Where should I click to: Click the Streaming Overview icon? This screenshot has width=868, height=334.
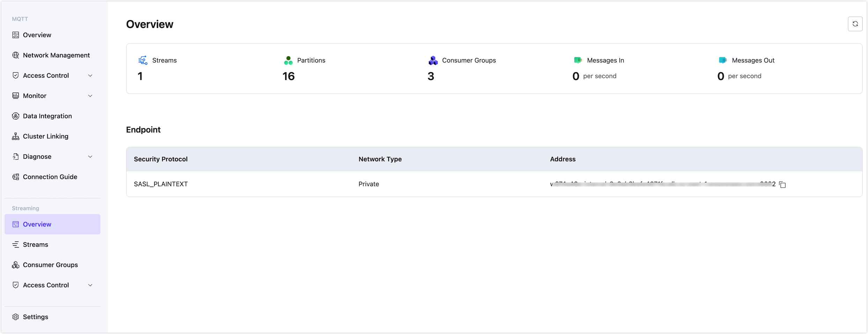click(16, 224)
